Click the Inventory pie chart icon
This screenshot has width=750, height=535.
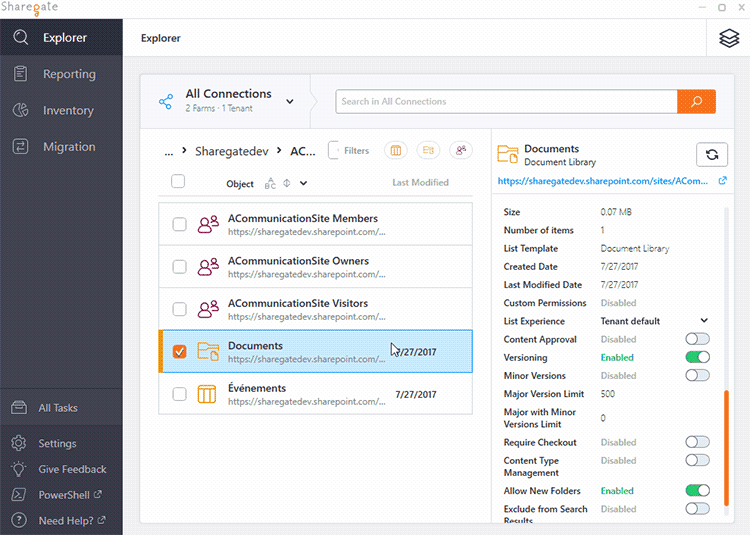pyautogui.click(x=20, y=110)
